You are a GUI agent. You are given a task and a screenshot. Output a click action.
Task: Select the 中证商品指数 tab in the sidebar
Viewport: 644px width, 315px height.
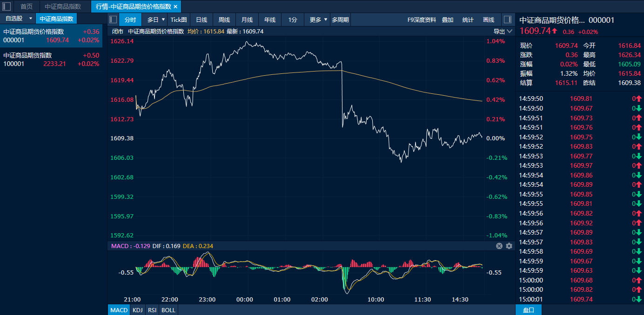56,19
